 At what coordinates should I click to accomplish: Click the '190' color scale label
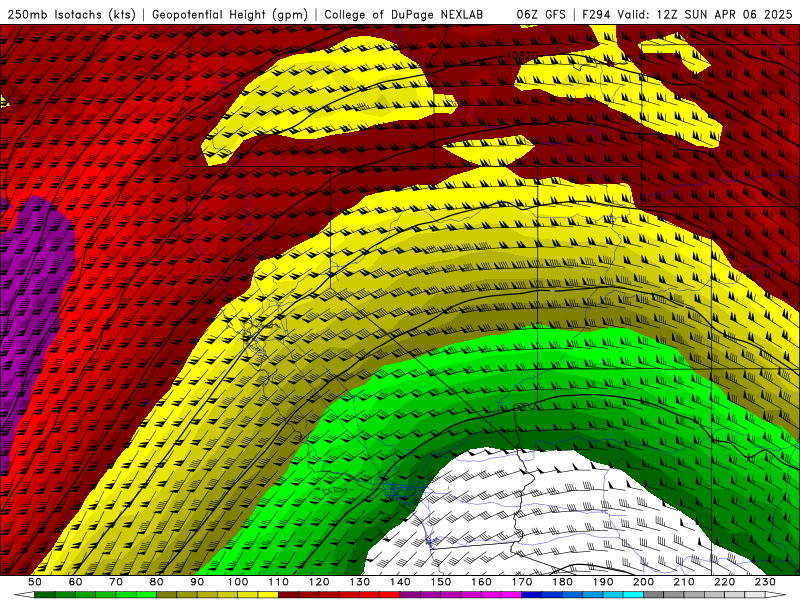pyautogui.click(x=603, y=582)
